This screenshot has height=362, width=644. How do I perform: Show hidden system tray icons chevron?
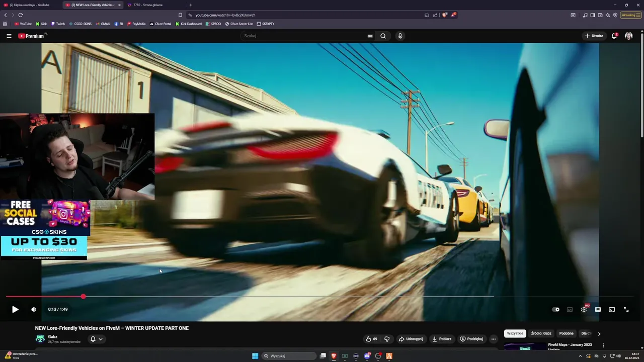(x=580, y=356)
